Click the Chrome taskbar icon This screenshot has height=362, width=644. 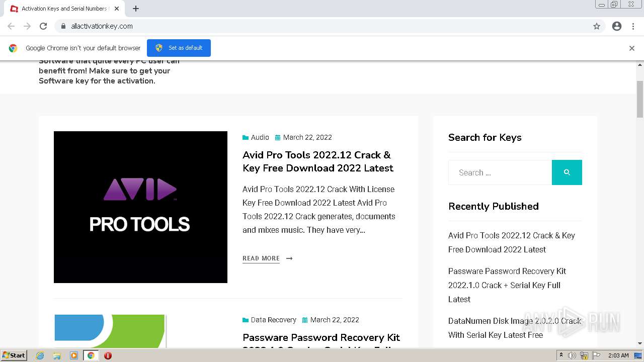click(91, 355)
